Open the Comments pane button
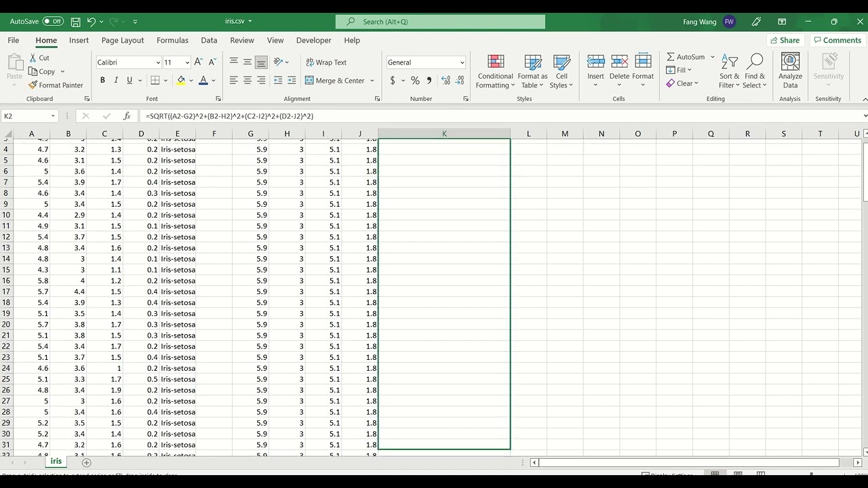 tap(837, 40)
